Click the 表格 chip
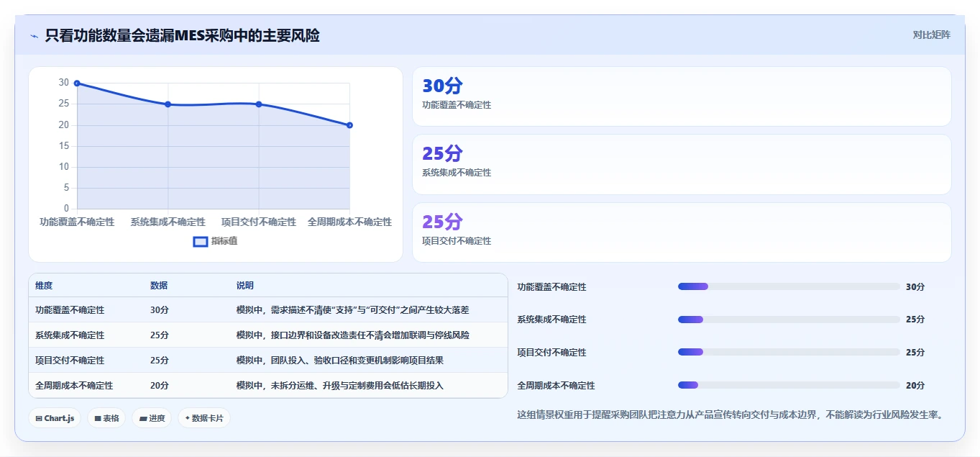Screen dimensions: 980x457 pyautogui.click(x=106, y=418)
